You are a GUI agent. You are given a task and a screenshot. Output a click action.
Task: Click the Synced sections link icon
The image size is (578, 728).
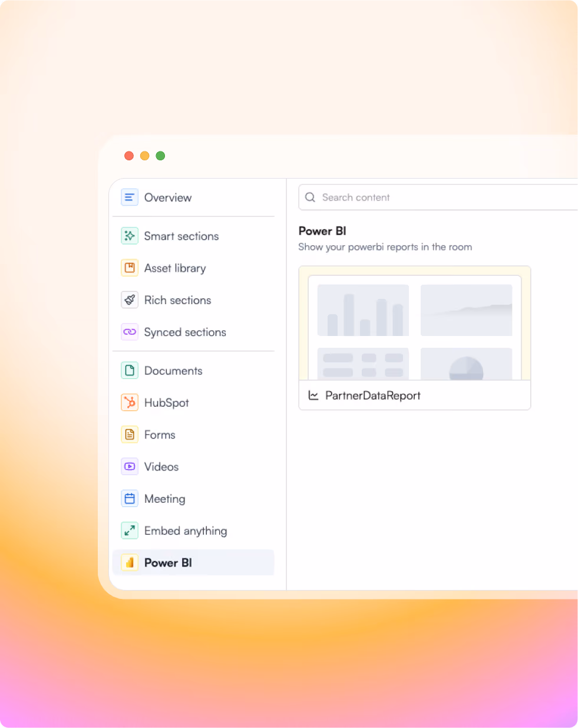(x=130, y=332)
